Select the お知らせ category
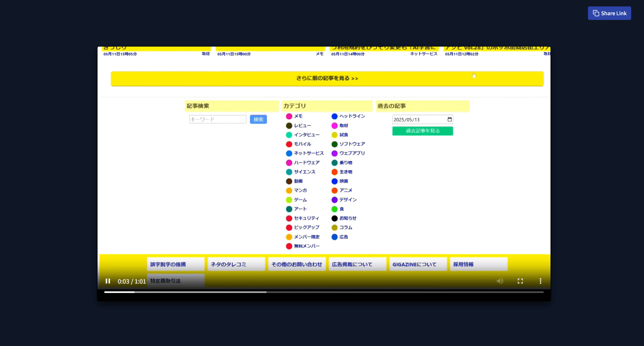 [344, 218]
